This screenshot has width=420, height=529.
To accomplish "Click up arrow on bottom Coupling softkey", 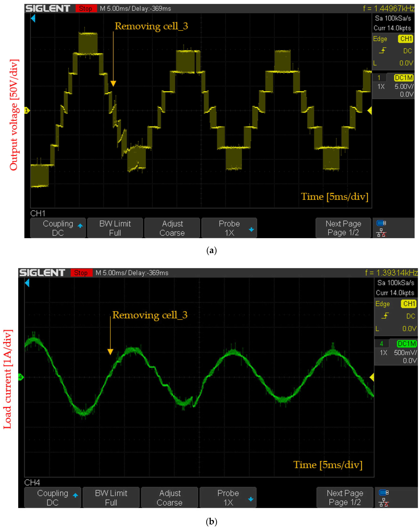I will 75,495.
